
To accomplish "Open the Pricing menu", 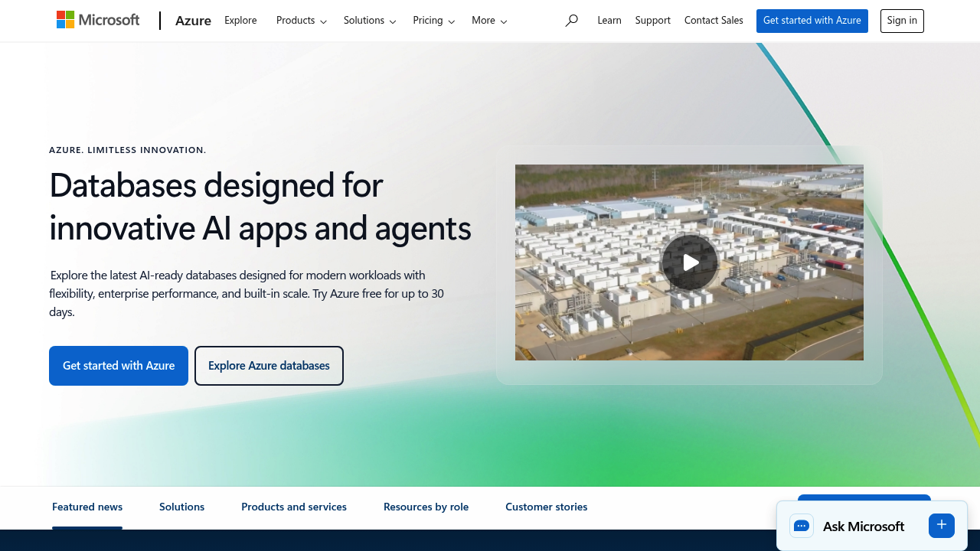I will [433, 21].
